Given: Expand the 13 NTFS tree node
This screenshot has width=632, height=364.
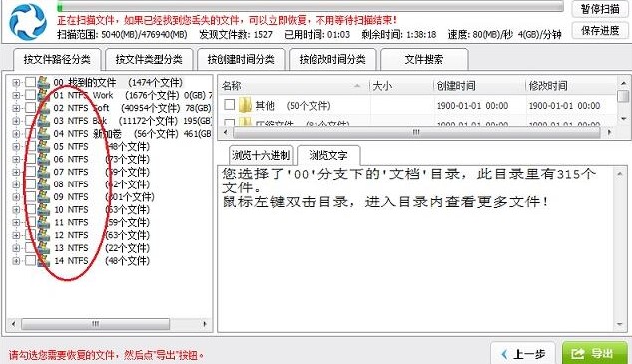Looking at the screenshot, I should pyautogui.click(x=16, y=248).
